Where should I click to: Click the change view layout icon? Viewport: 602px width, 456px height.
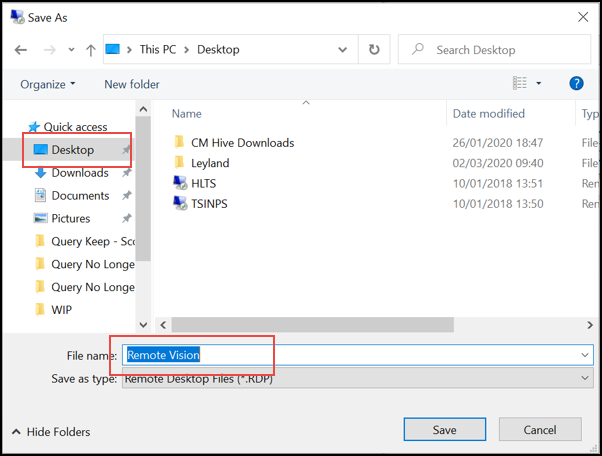(520, 84)
